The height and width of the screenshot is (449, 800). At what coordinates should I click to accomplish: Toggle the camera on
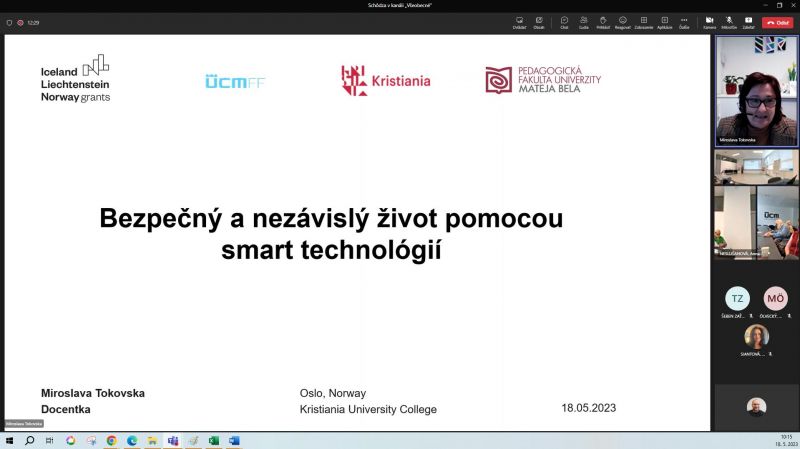[709, 21]
